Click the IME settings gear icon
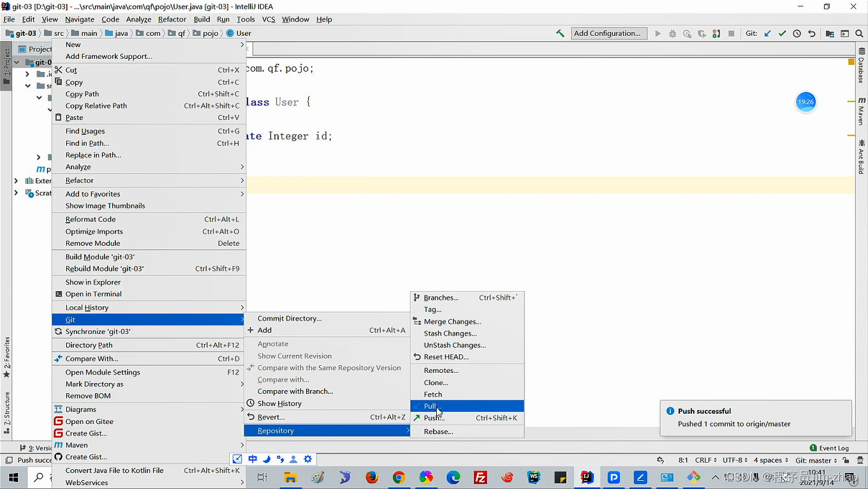 coord(308,459)
